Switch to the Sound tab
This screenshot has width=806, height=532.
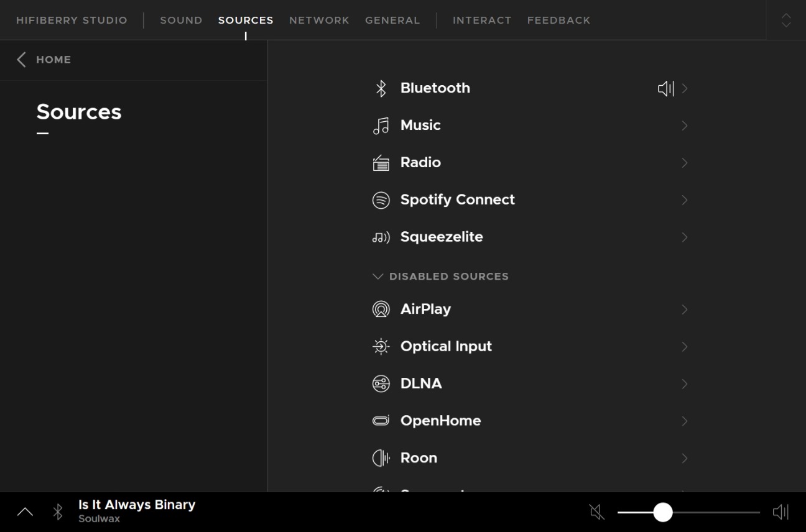tap(181, 20)
